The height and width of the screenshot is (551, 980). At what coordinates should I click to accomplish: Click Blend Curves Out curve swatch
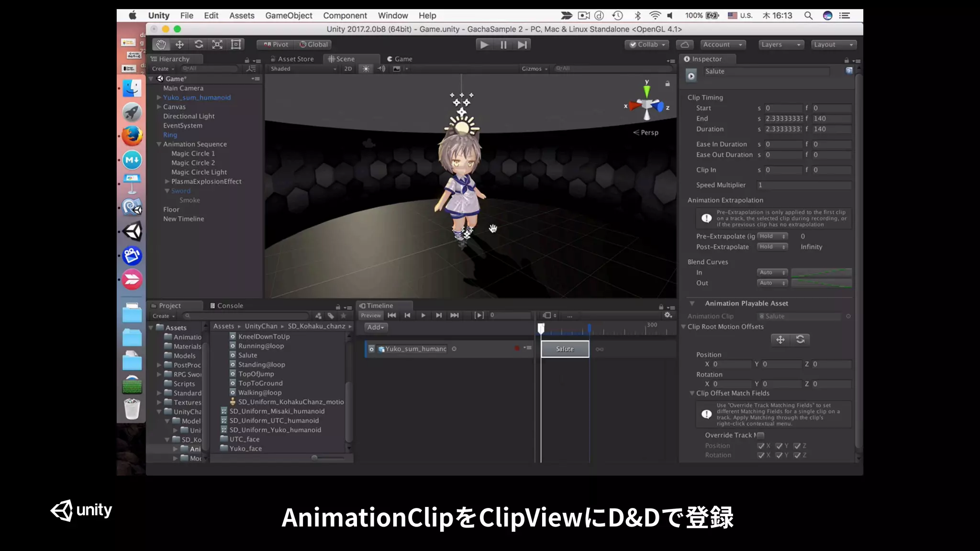(x=821, y=283)
